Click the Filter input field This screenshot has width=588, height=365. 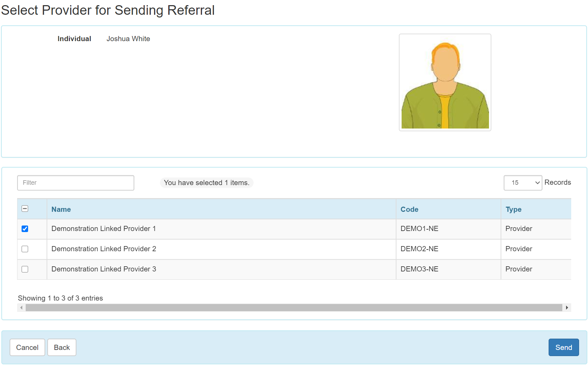76,183
